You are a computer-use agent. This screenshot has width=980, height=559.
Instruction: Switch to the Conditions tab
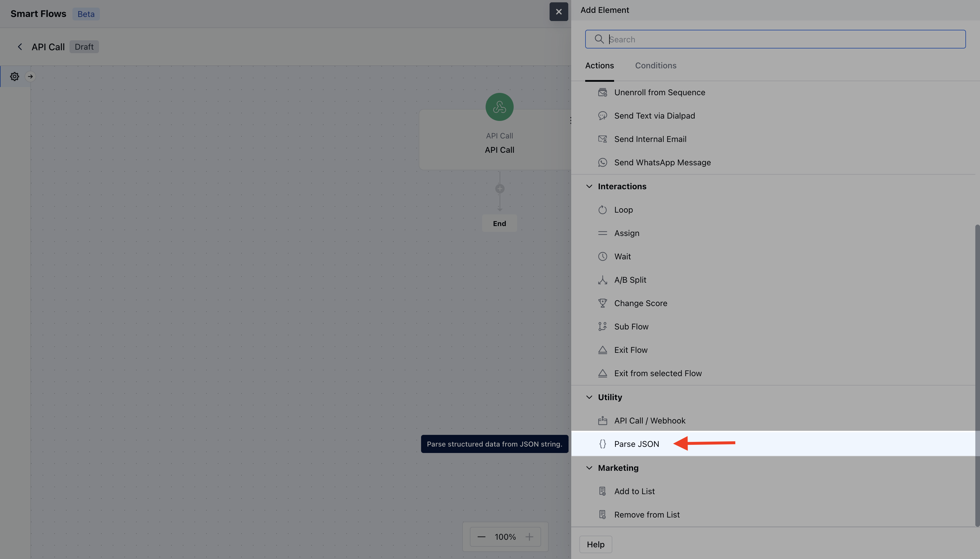coord(655,66)
